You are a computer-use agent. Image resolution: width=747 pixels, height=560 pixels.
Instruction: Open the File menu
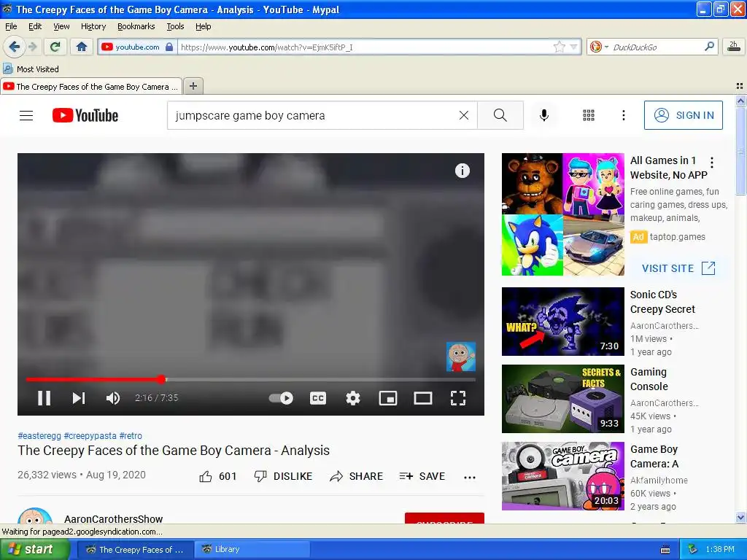[11, 26]
